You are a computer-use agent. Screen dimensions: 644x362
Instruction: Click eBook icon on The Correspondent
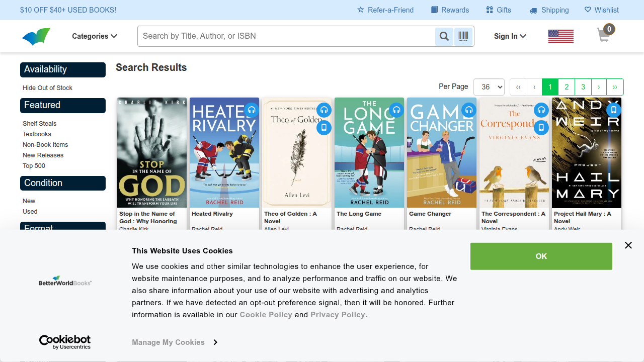pyautogui.click(x=541, y=128)
